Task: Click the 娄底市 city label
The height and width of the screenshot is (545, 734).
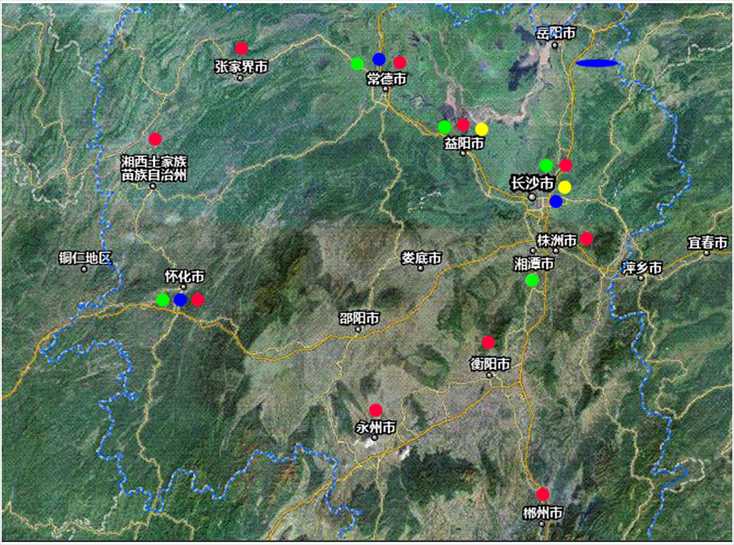Action: tap(421, 258)
